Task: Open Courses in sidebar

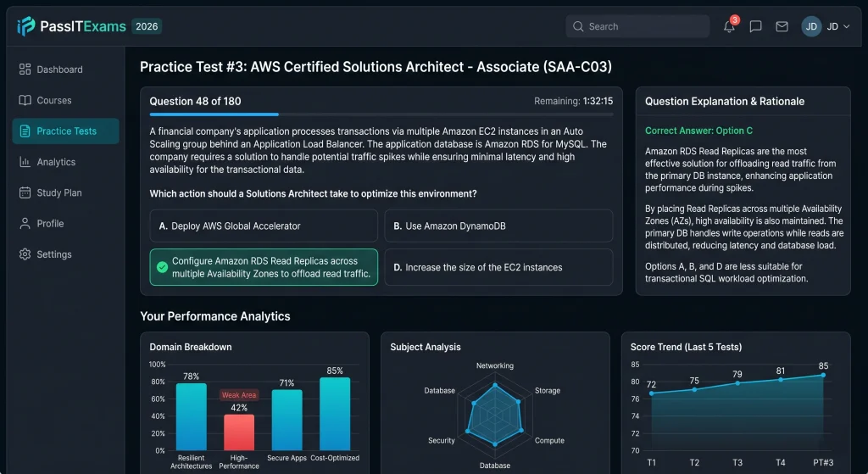Action: pyautogui.click(x=65, y=100)
